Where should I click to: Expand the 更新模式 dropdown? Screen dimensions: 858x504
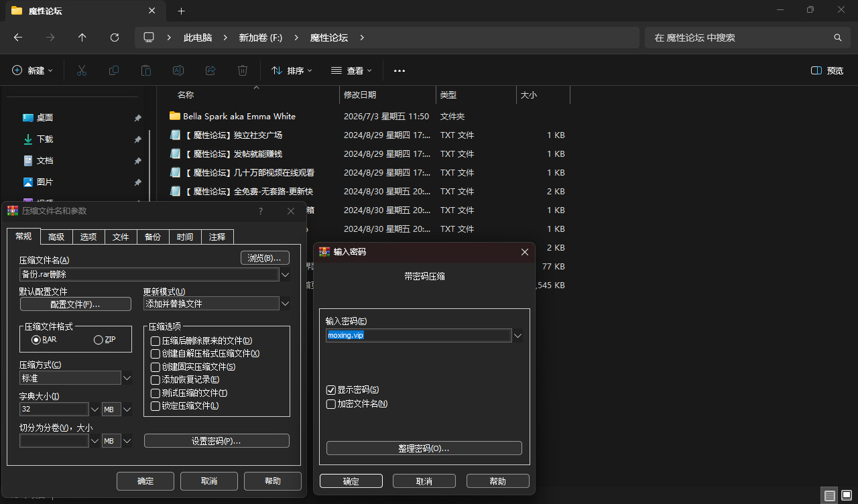(x=285, y=304)
